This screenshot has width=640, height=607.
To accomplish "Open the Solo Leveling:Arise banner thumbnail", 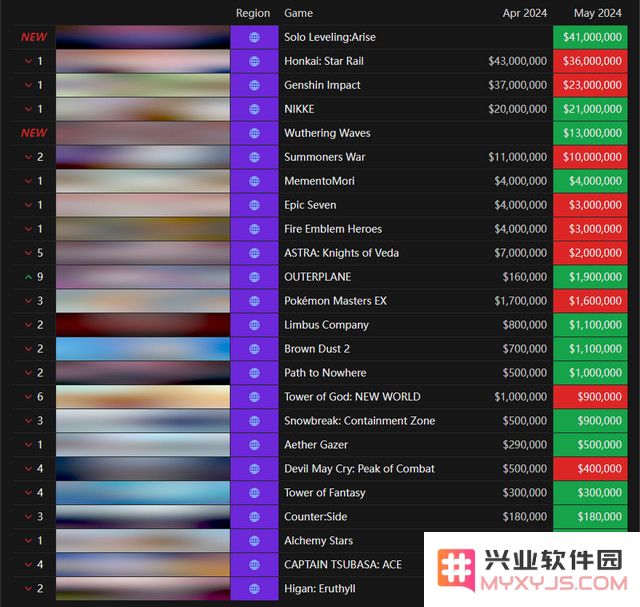I will coord(143,37).
